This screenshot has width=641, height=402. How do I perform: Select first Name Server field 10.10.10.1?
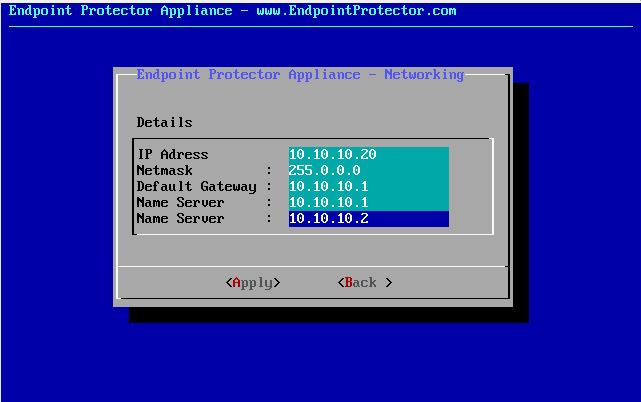click(x=368, y=202)
